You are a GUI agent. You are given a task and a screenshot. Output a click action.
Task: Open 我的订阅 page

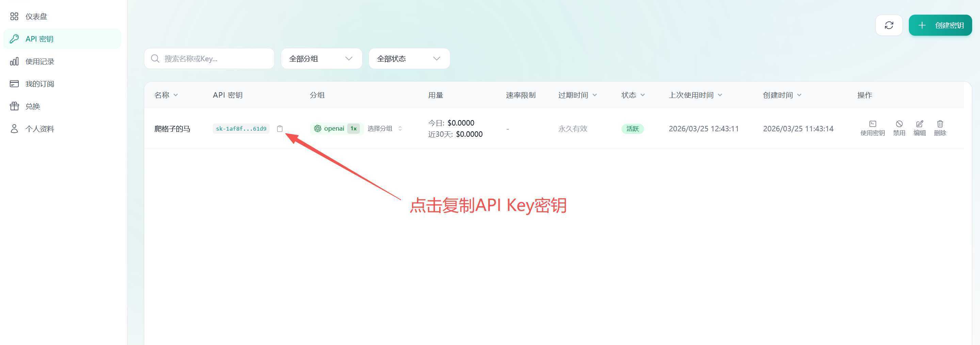tap(39, 83)
